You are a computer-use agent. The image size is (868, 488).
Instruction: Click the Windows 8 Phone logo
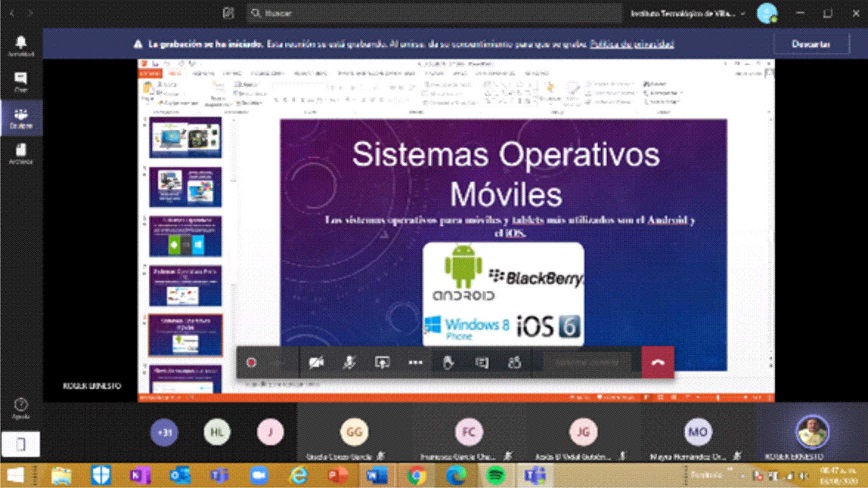click(467, 328)
